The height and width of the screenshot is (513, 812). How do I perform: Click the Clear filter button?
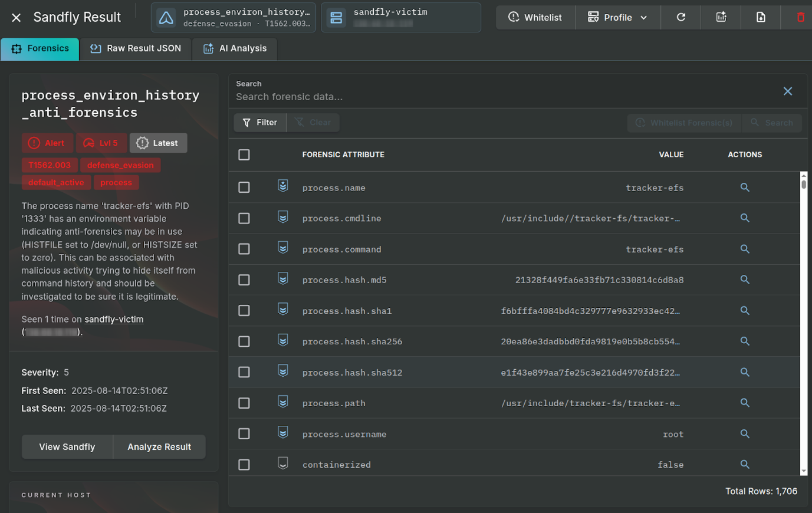[313, 122]
